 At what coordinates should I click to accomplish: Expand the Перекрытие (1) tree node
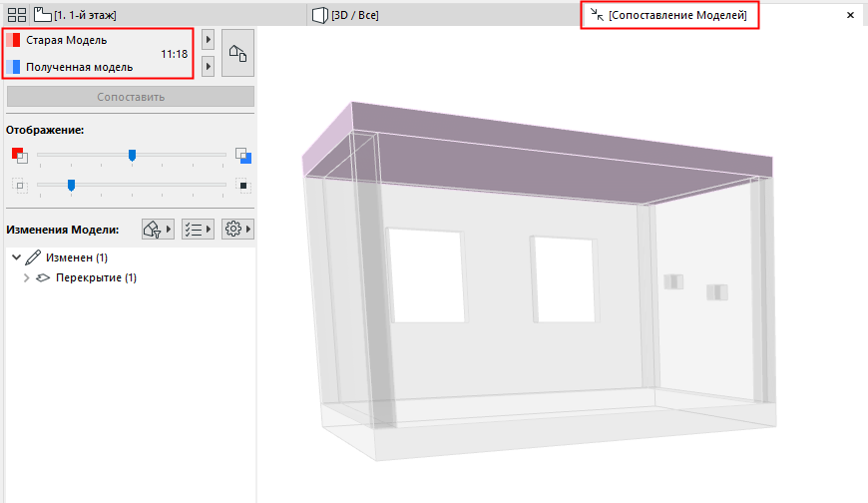pyautogui.click(x=26, y=278)
